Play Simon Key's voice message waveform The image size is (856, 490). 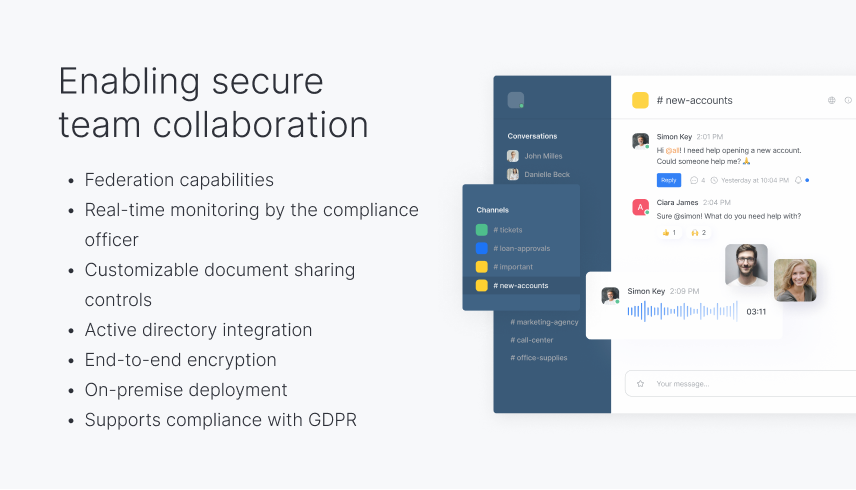[x=682, y=312]
